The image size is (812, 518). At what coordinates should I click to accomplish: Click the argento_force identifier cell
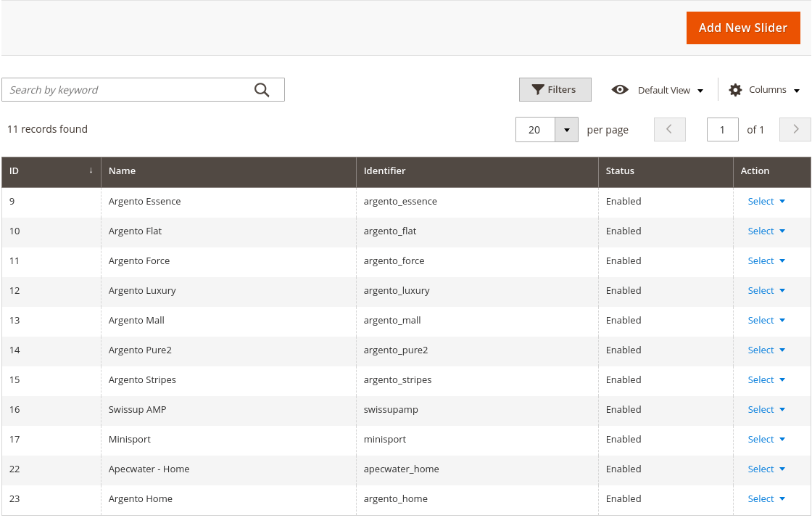click(x=478, y=261)
